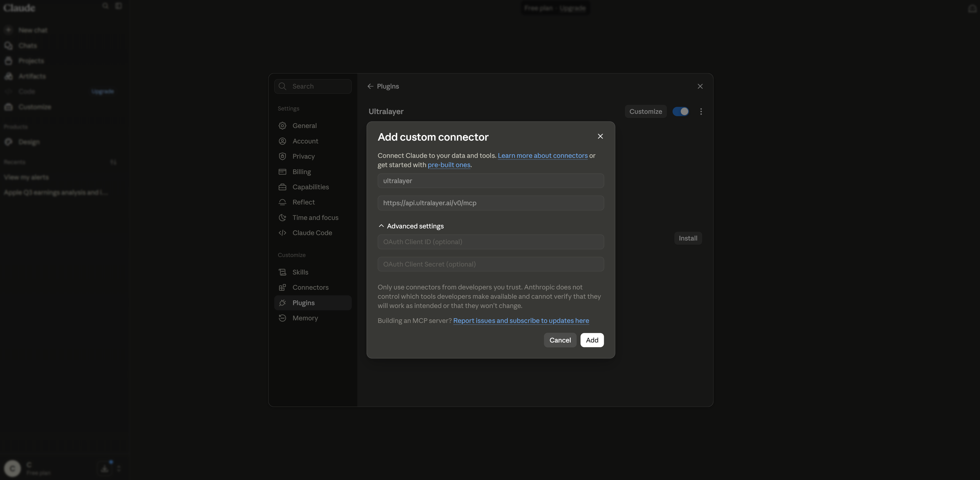
Task: Cancel the custom connector dialog
Action: tap(560, 340)
